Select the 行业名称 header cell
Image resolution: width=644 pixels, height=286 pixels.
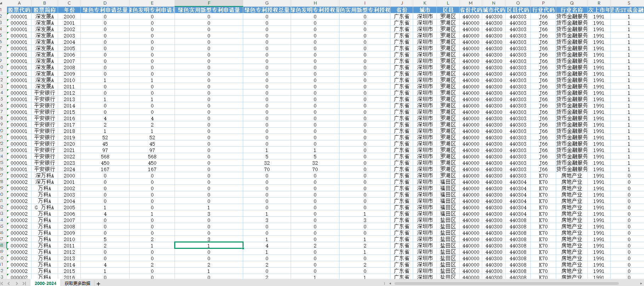572,10
